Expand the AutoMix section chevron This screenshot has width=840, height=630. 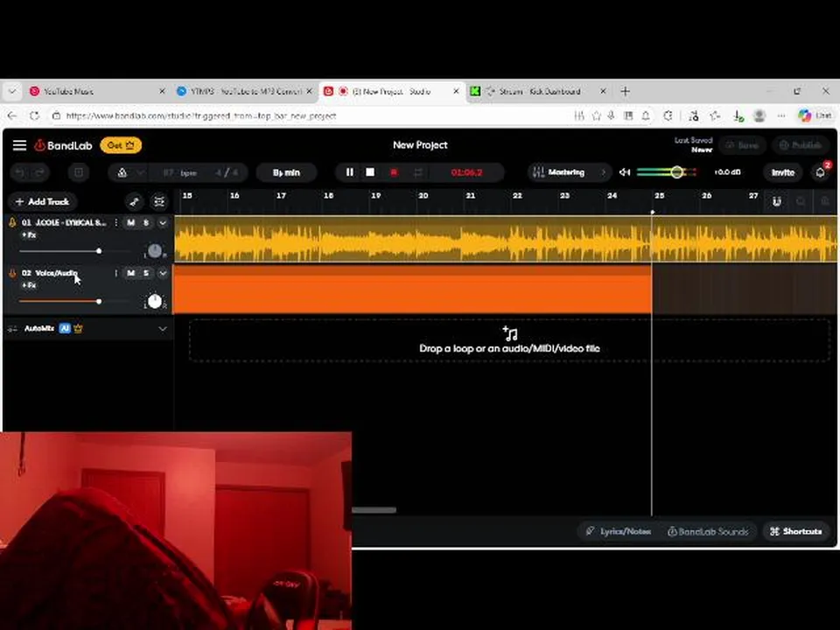[163, 328]
